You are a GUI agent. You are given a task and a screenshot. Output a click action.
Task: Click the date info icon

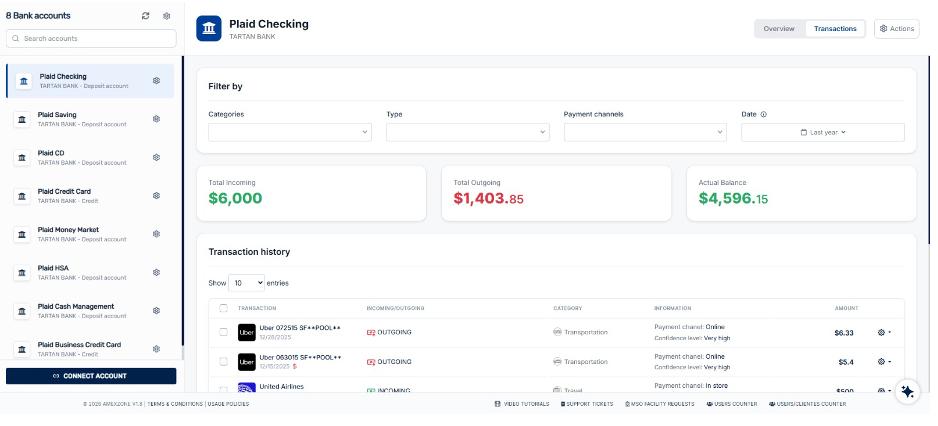point(763,114)
